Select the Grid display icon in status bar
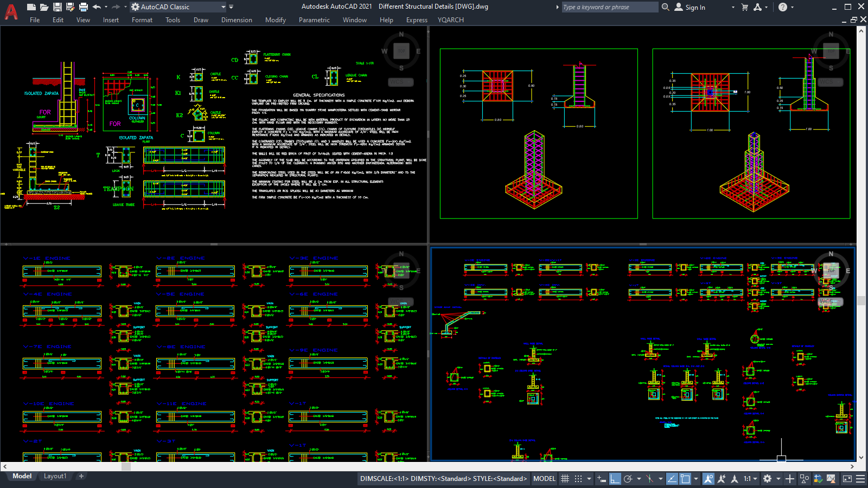The image size is (868, 488). (x=565, y=479)
